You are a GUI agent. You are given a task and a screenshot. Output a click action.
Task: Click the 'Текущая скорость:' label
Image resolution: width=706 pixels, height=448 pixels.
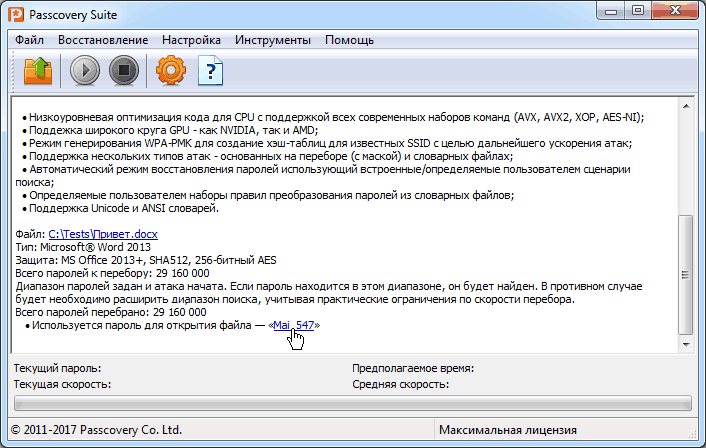[x=62, y=385]
